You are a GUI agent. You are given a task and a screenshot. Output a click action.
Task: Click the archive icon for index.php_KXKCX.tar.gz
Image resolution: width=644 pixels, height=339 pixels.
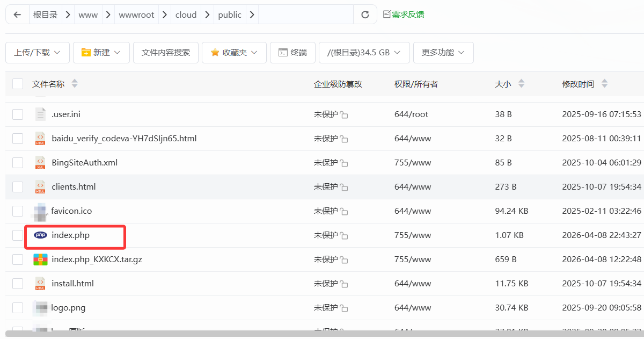click(40, 259)
